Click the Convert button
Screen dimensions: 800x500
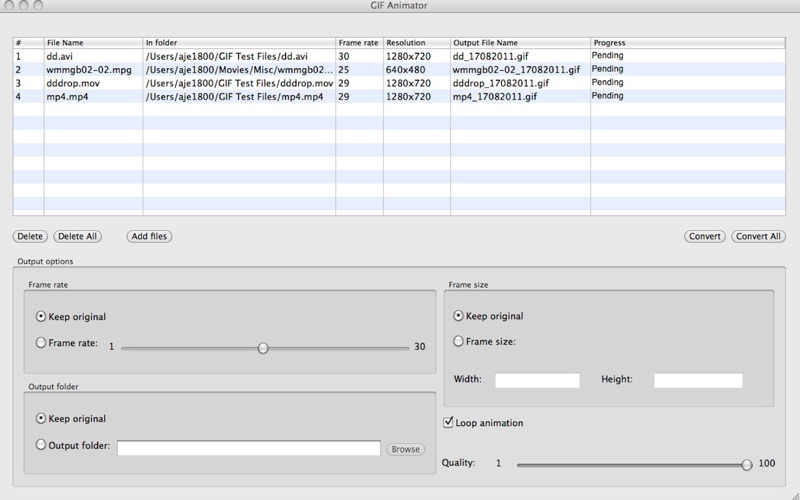(x=705, y=237)
